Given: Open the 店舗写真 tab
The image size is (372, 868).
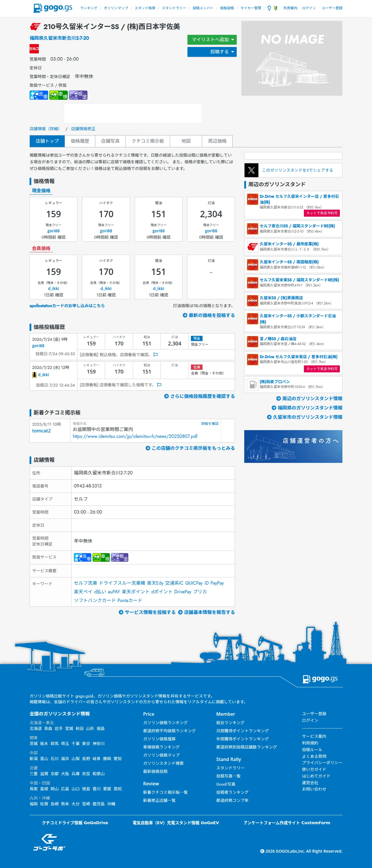Looking at the screenshot, I should 110,141.
